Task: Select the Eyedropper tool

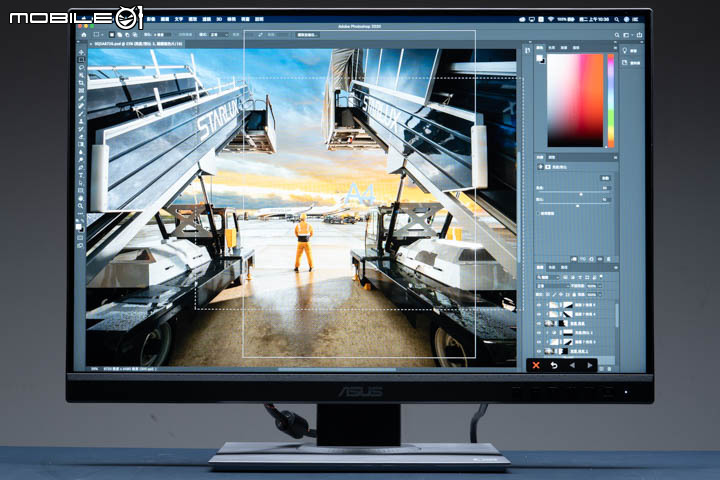Action: tap(82, 98)
